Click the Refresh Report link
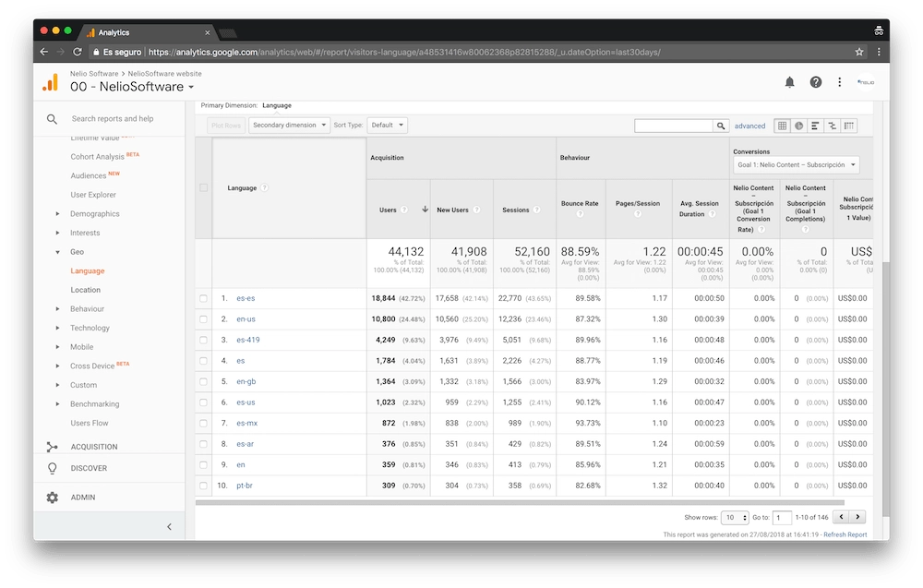This screenshot has width=923, height=588. (845, 535)
